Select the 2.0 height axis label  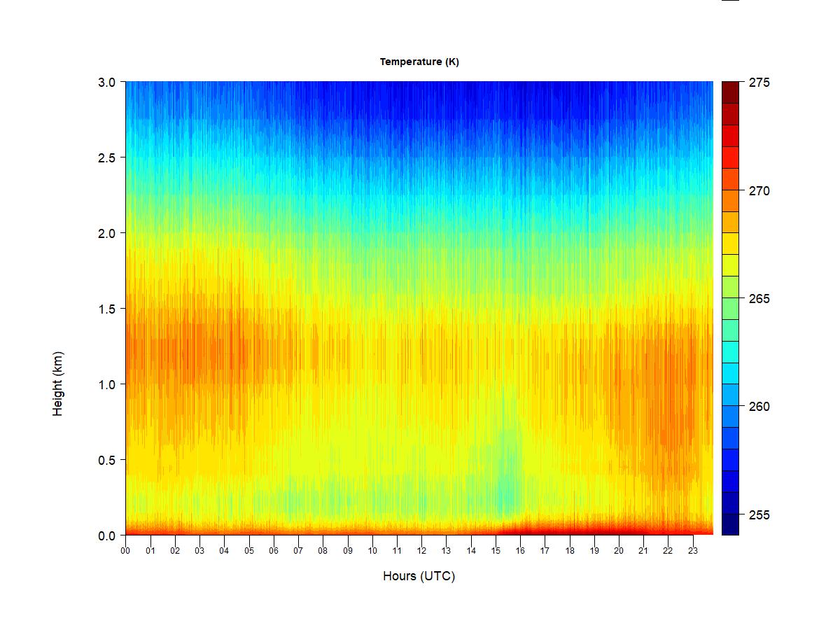[x=107, y=233]
